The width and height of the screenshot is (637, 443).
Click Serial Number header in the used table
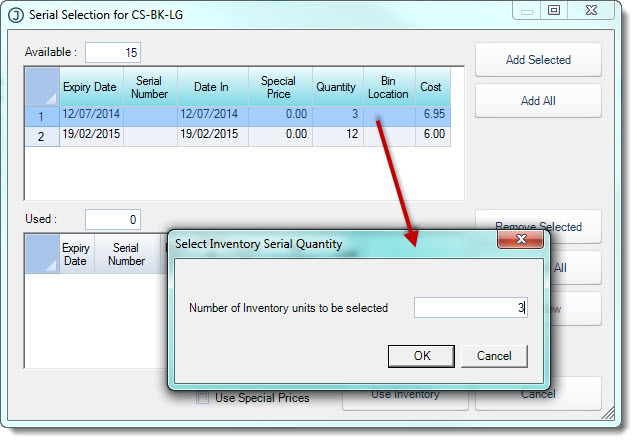(x=126, y=254)
